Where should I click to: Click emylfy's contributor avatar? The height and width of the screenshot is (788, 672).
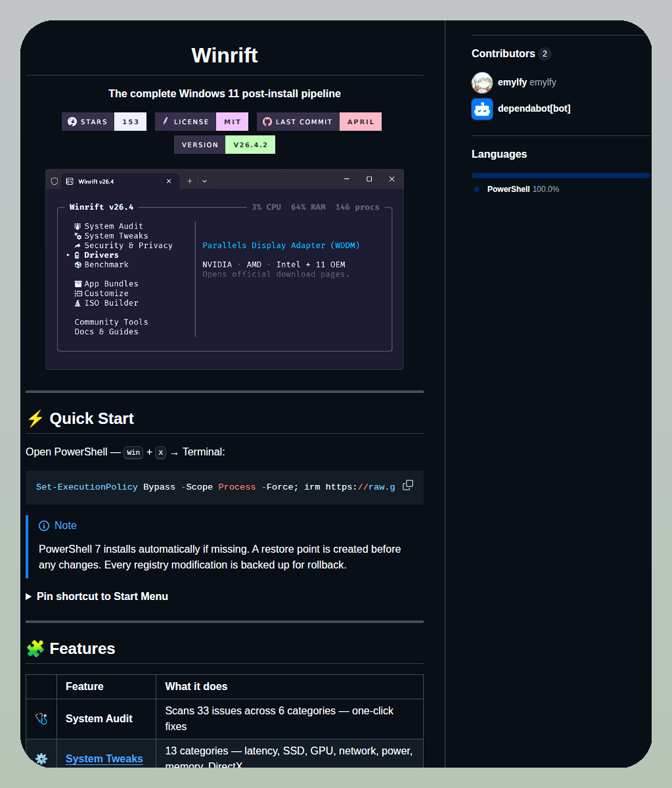coord(482,82)
